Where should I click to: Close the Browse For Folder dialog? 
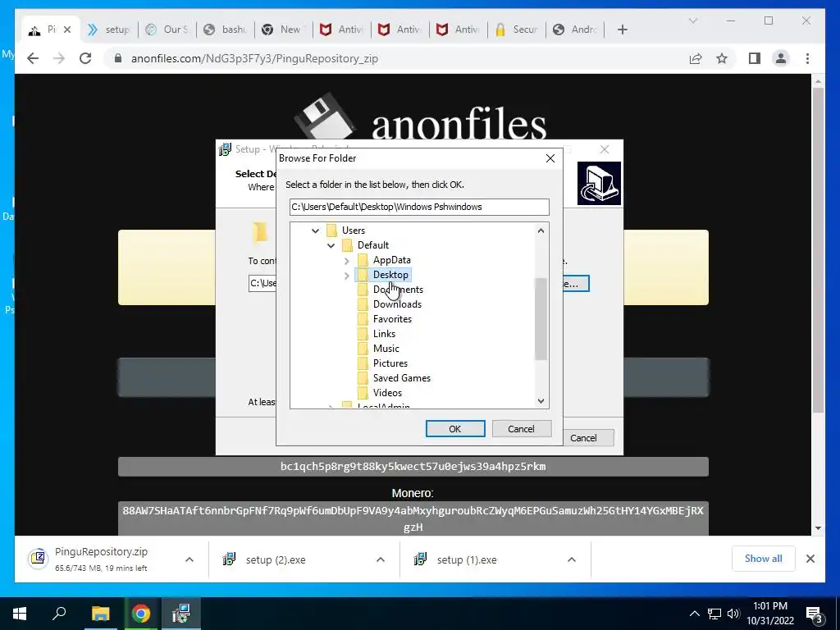tap(550, 158)
